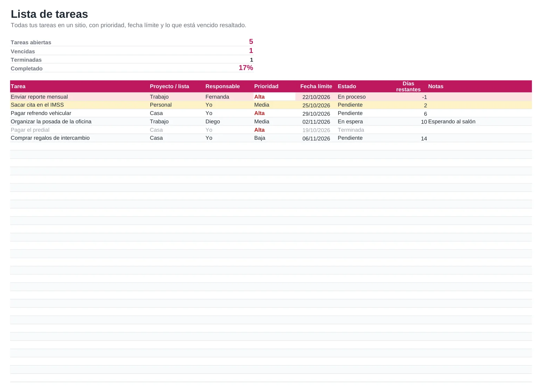
Task: Click the Tareas abiertas value 5
Action: click(x=251, y=41)
